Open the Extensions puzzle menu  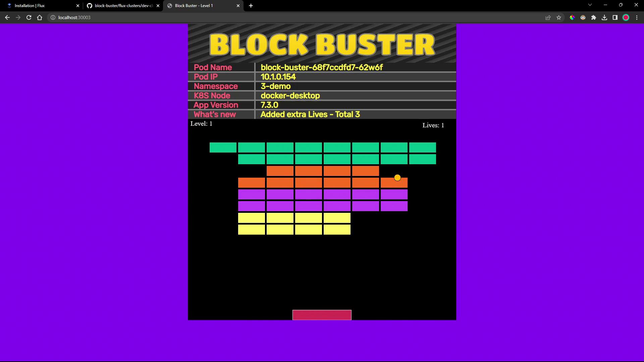pos(594,17)
